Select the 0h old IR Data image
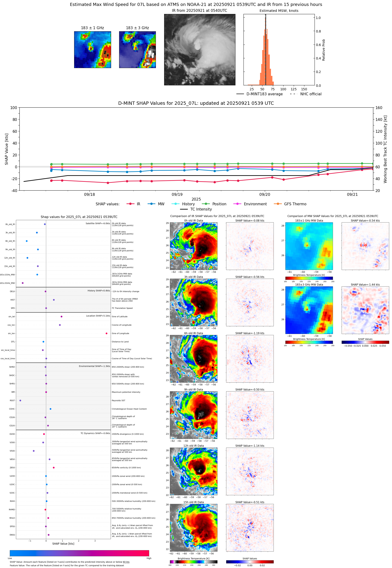 click(194, 246)
